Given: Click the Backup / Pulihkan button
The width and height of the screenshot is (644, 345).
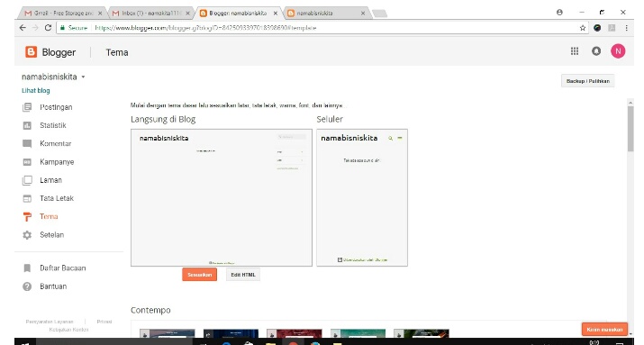Looking at the screenshot, I should pyautogui.click(x=588, y=81).
